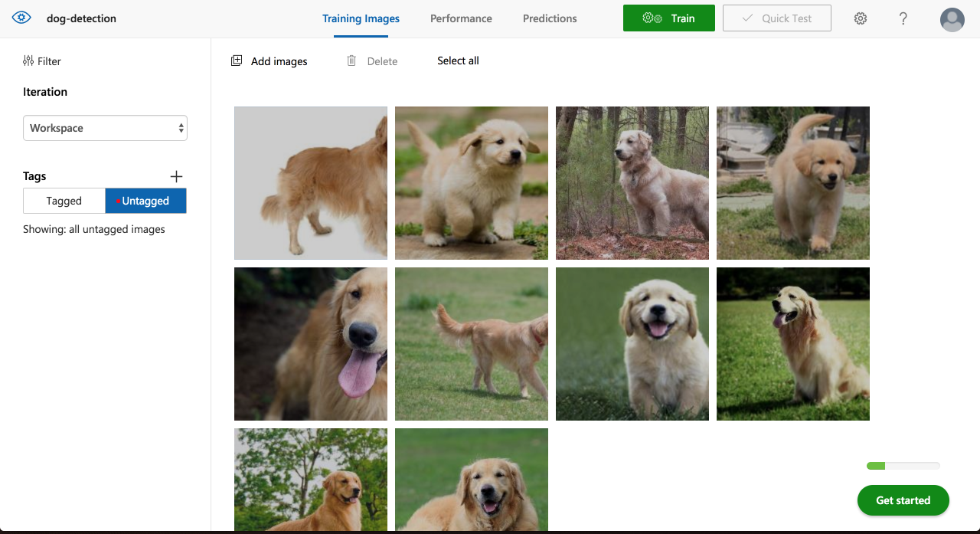Screen dimensions: 980x534
Task: Click the Delete images icon
Action: (x=351, y=61)
